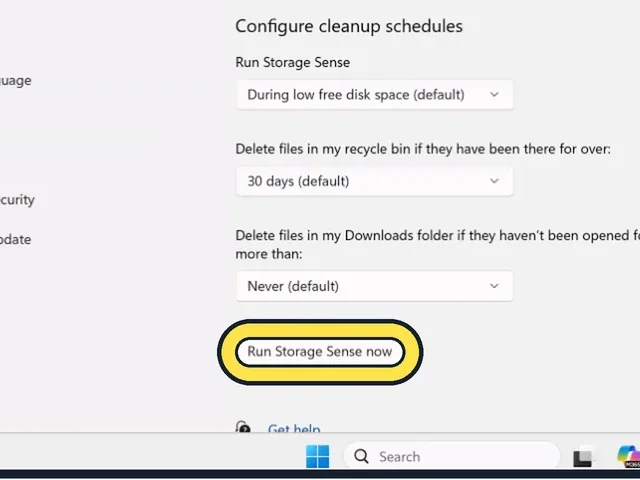Open the Run Storage Sense schedule dropdown

(374, 95)
